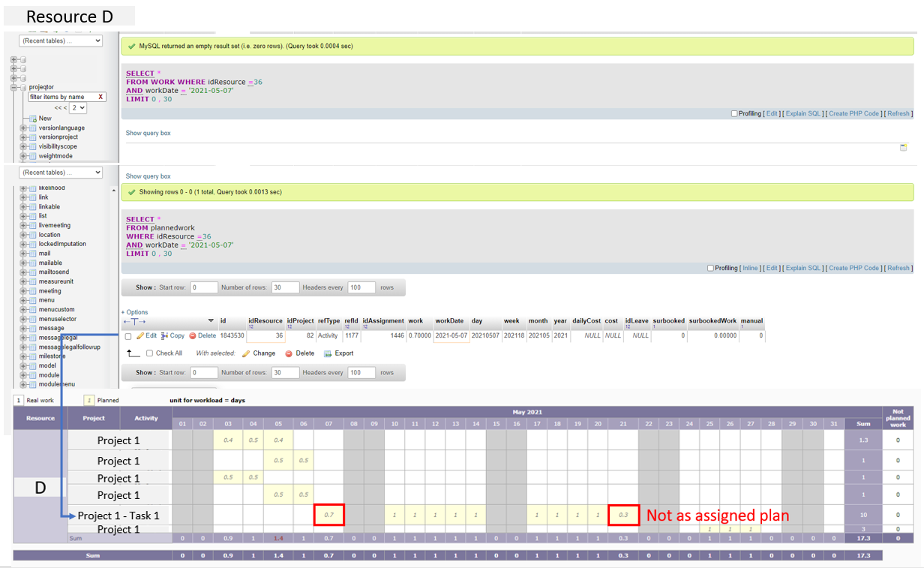
Task: Open the milestone table in the tree
Action: pos(50,356)
